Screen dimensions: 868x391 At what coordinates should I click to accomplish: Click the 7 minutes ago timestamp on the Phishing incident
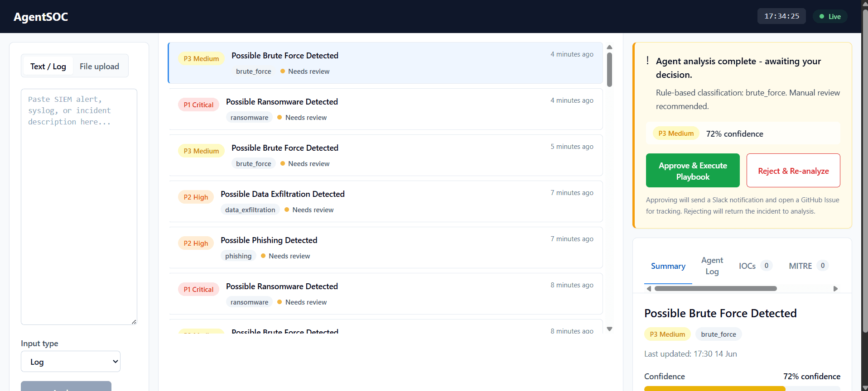tap(572, 239)
